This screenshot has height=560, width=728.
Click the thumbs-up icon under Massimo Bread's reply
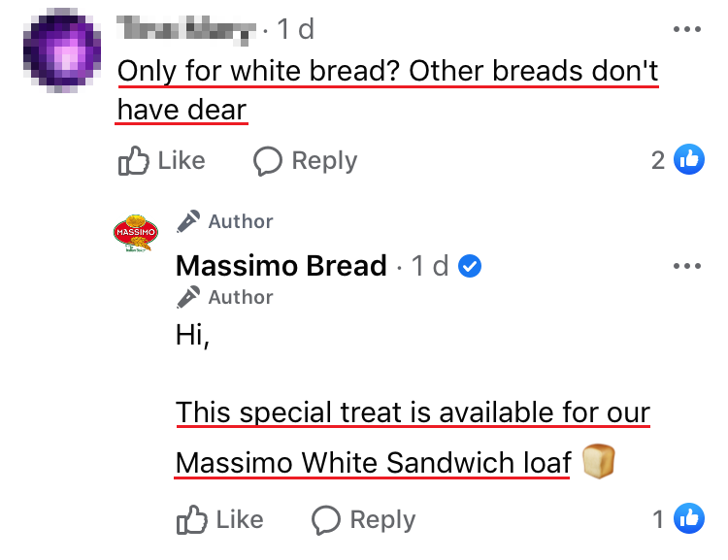[x=191, y=520]
